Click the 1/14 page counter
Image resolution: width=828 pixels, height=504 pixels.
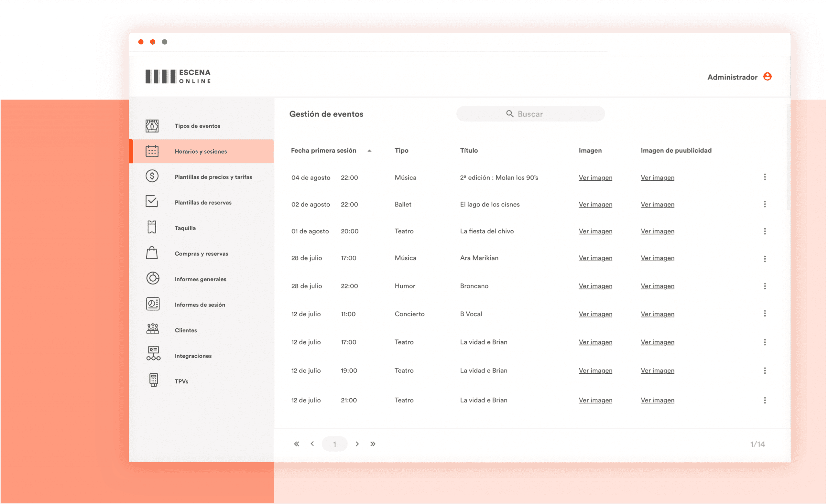[x=758, y=445]
